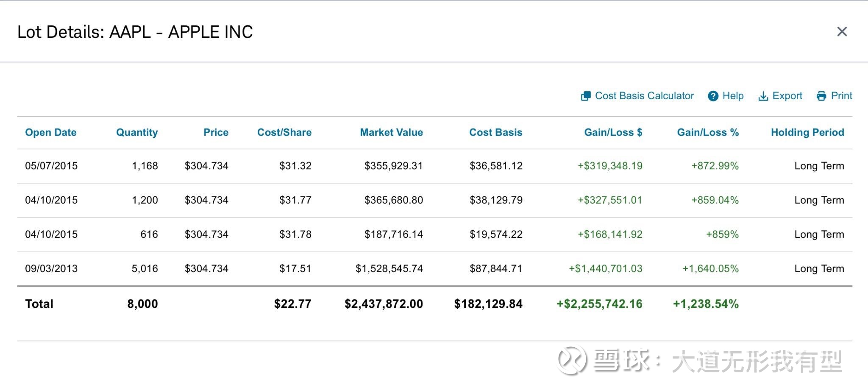Click quantity 1,168 cell
Image resolution: width=868 pixels, height=388 pixels.
[x=145, y=166]
